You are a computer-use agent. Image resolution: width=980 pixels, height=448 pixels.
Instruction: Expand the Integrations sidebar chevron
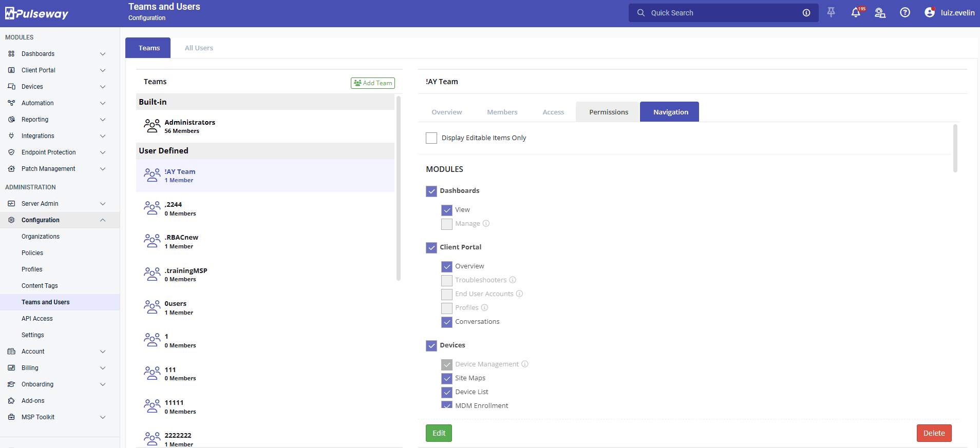(x=103, y=136)
